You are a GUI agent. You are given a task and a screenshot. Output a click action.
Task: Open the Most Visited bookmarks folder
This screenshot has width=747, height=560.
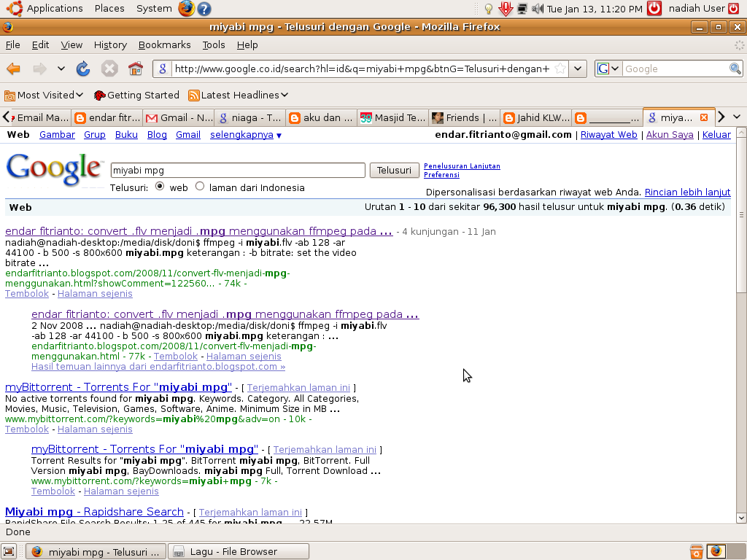click(x=44, y=96)
